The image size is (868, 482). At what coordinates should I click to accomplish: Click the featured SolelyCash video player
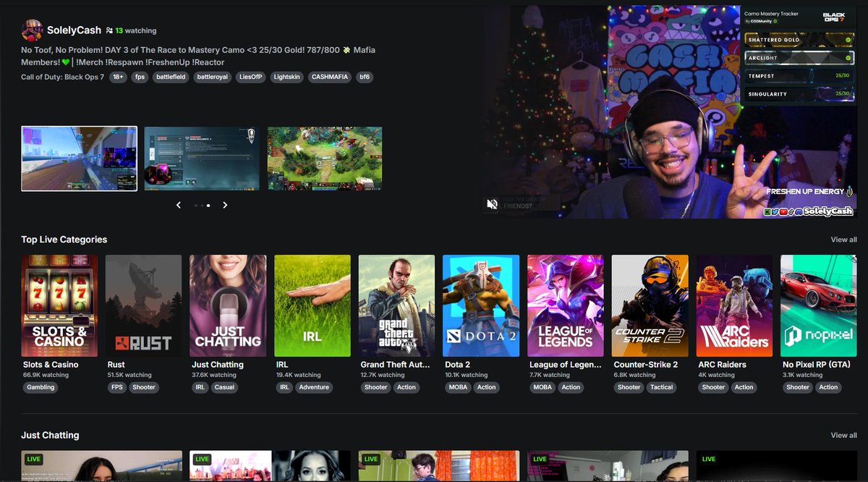point(671,112)
